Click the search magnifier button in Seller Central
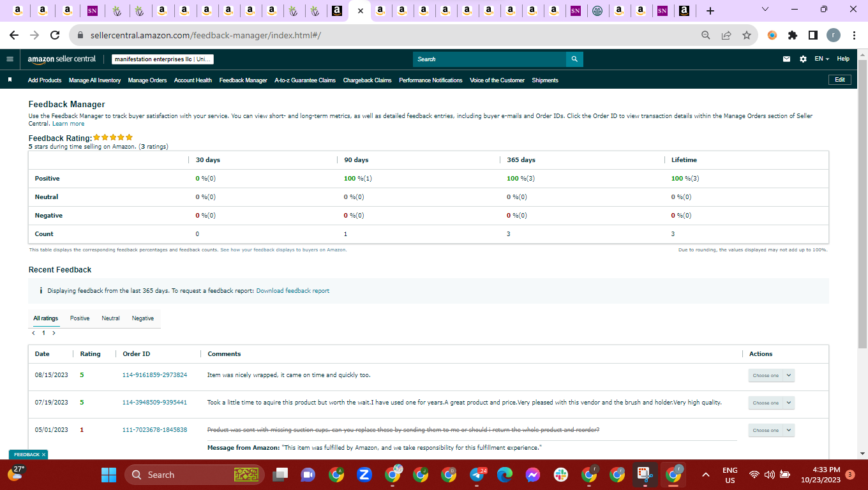 point(574,59)
